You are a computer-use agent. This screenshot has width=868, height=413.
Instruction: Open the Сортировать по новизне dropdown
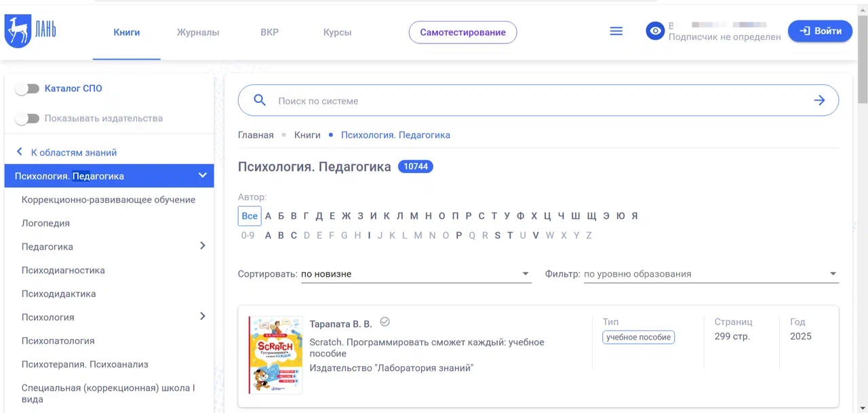[416, 274]
